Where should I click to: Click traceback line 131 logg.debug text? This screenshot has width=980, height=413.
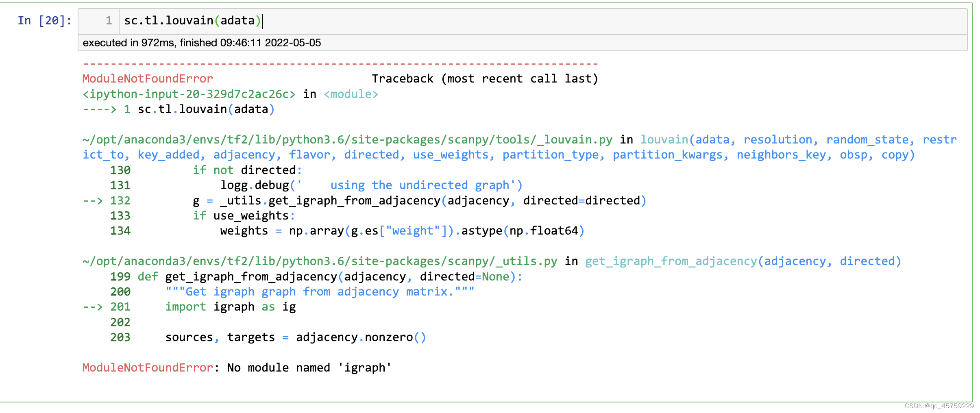pos(316,185)
